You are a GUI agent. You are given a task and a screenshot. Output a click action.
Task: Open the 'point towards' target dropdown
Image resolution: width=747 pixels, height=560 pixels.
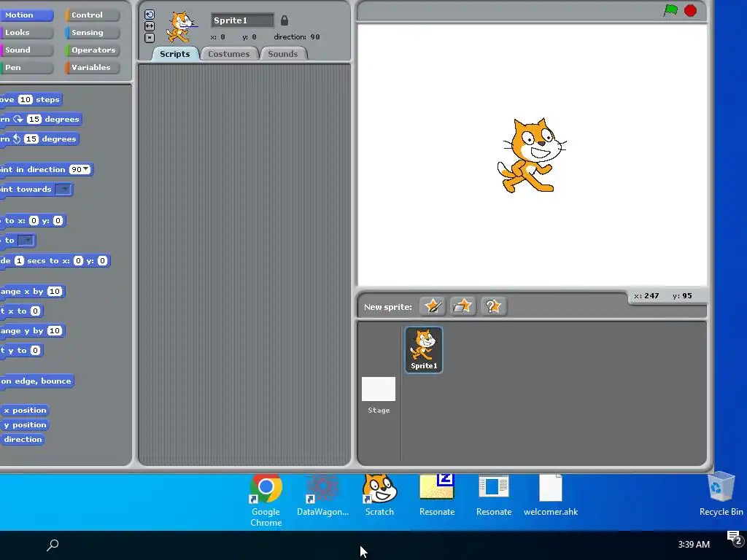point(63,189)
